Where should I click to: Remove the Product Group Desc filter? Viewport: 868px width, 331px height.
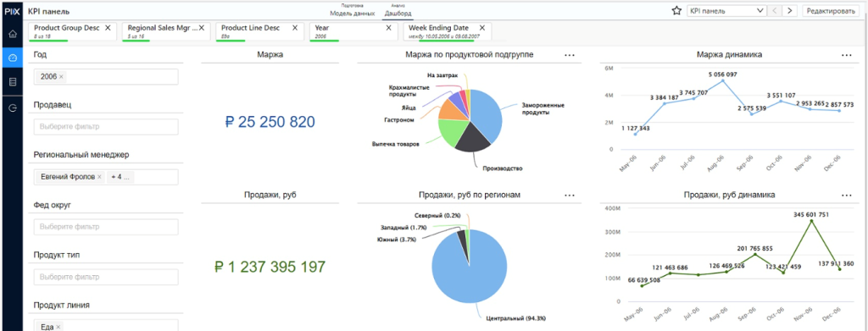[x=108, y=28]
